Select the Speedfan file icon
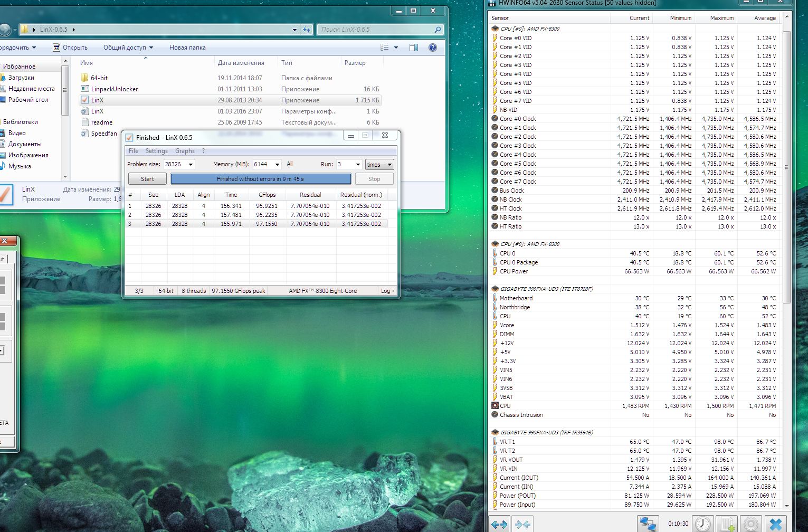808x532 pixels. pos(84,133)
